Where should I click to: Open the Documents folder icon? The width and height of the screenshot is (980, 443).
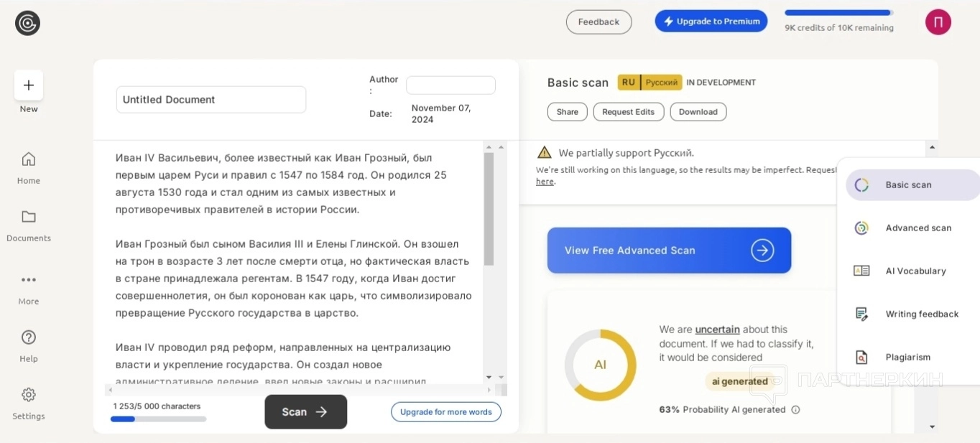tap(29, 217)
